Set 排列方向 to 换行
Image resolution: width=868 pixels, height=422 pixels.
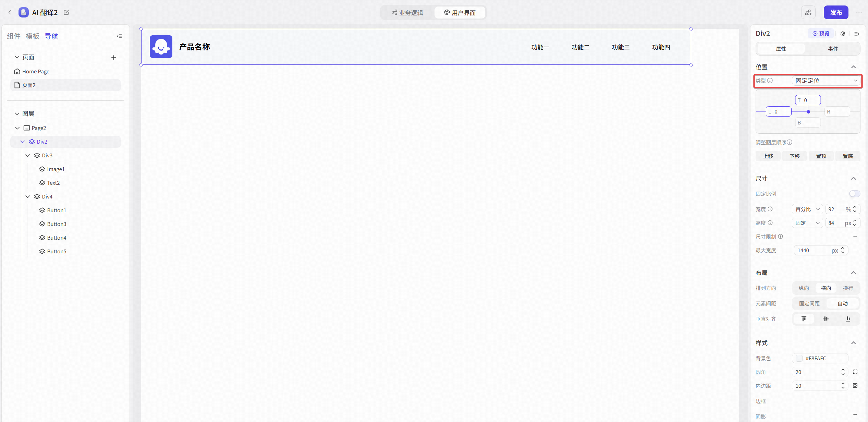(848, 288)
